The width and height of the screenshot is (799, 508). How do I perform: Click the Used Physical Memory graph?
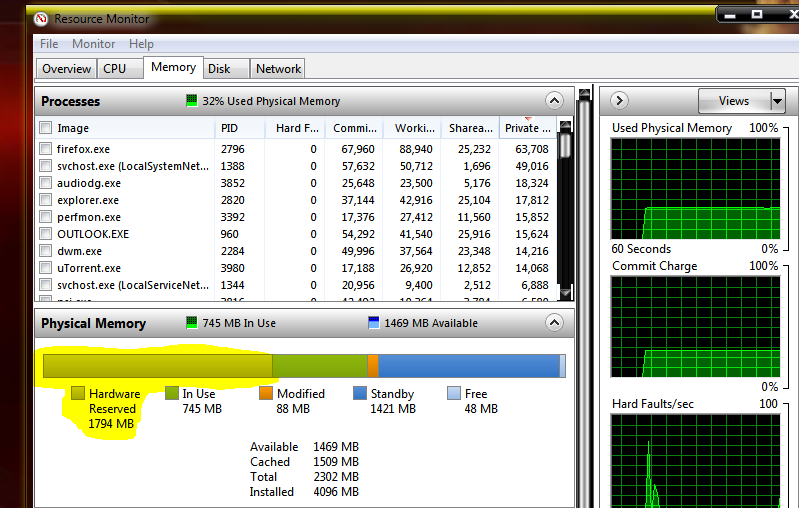click(696, 189)
